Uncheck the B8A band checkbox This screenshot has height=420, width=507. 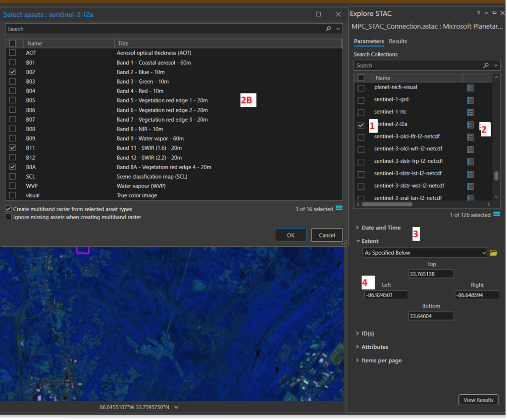(x=12, y=167)
